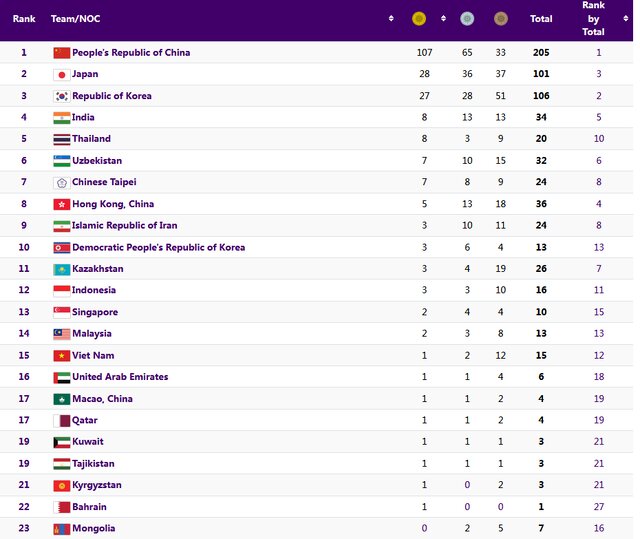Click the silver medal column icon
This screenshot has width=640, height=539.
pyautogui.click(x=466, y=18)
